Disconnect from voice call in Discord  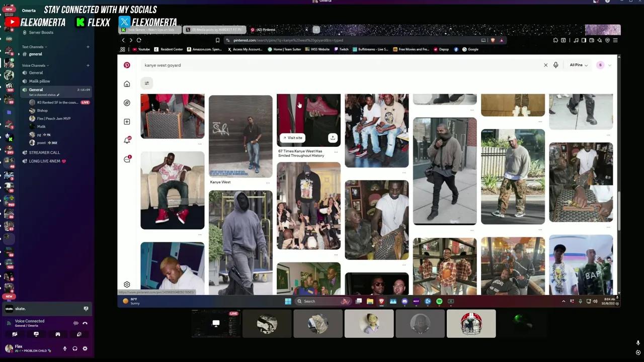(x=85, y=323)
